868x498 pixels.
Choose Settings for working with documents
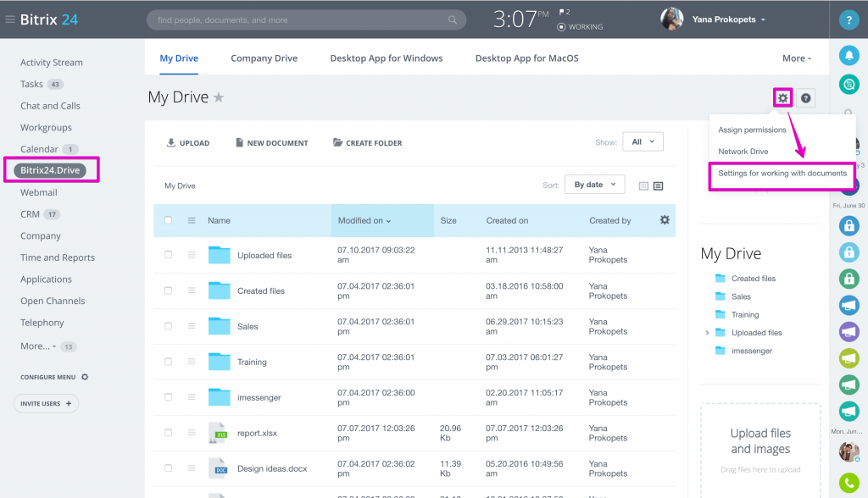tap(782, 173)
